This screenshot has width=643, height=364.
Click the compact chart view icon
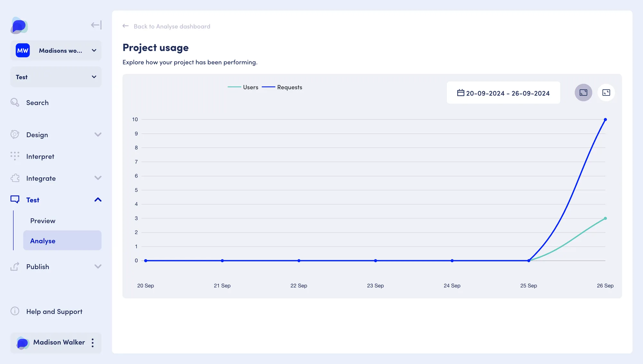pos(606,93)
